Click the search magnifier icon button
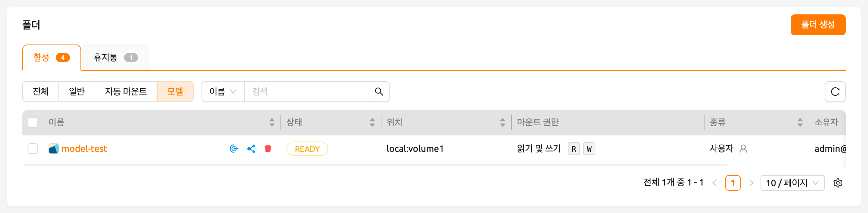868x213 pixels. (x=379, y=92)
